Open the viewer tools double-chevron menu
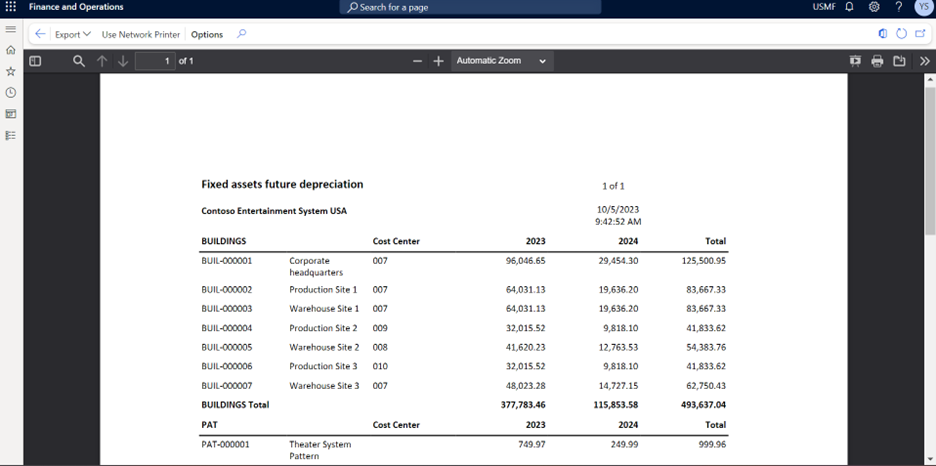 (925, 61)
